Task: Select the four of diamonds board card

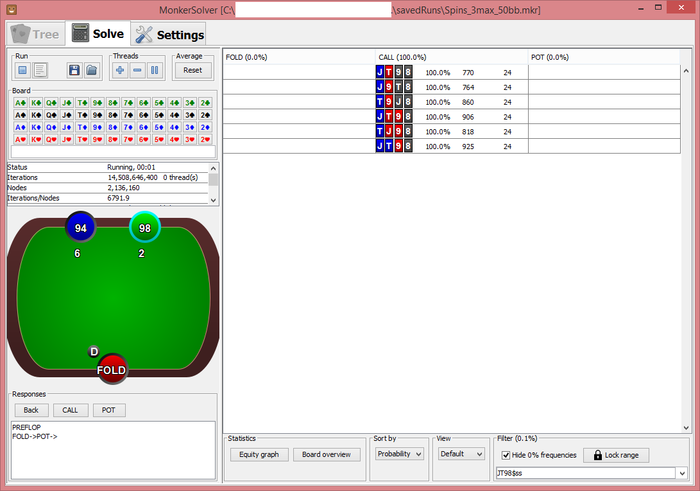Action: (175, 127)
